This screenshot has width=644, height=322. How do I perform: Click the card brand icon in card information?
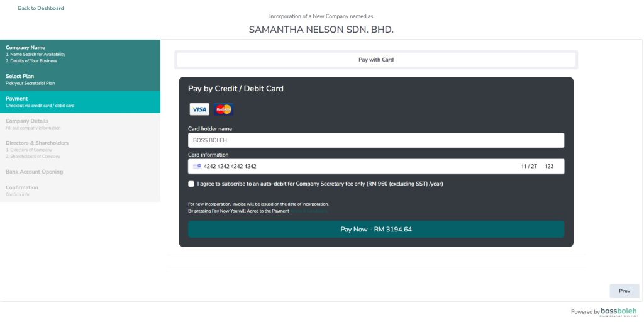(x=197, y=166)
